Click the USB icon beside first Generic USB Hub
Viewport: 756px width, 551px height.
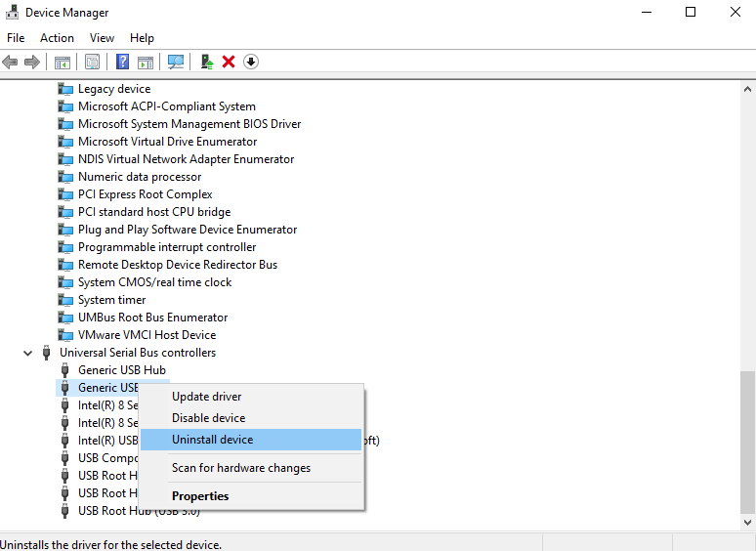(x=65, y=370)
